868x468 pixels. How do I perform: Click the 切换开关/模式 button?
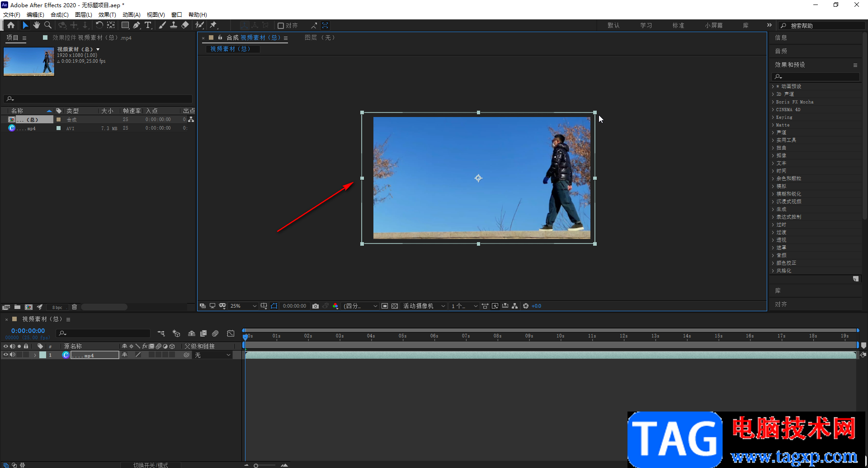coord(151,465)
